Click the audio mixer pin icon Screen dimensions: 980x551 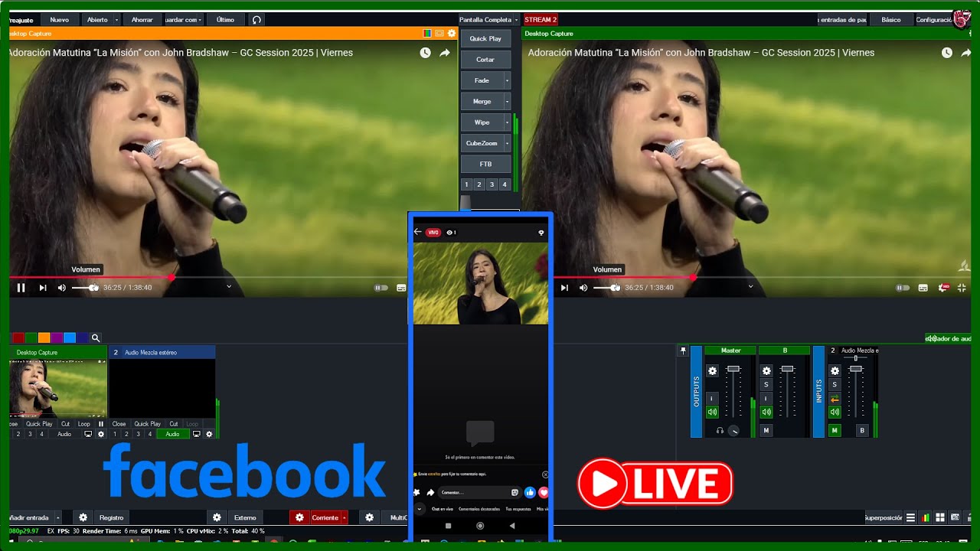pyautogui.click(x=683, y=350)
